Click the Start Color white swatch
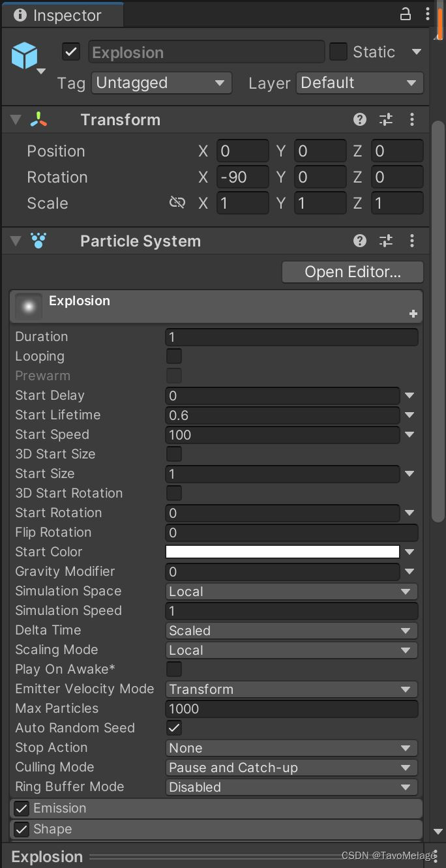Image resolution: width=446 pixels, height=868 pixels. (282, 552)
